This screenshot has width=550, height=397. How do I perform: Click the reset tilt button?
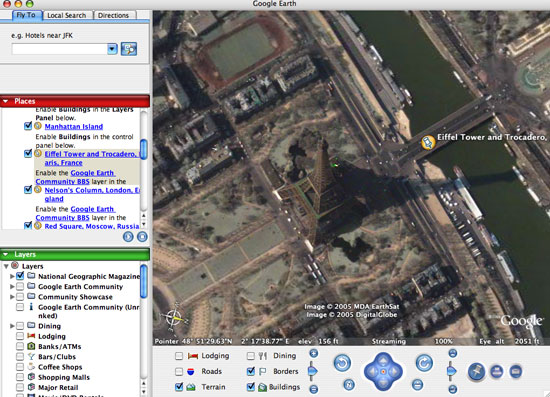tap(417, 384)
